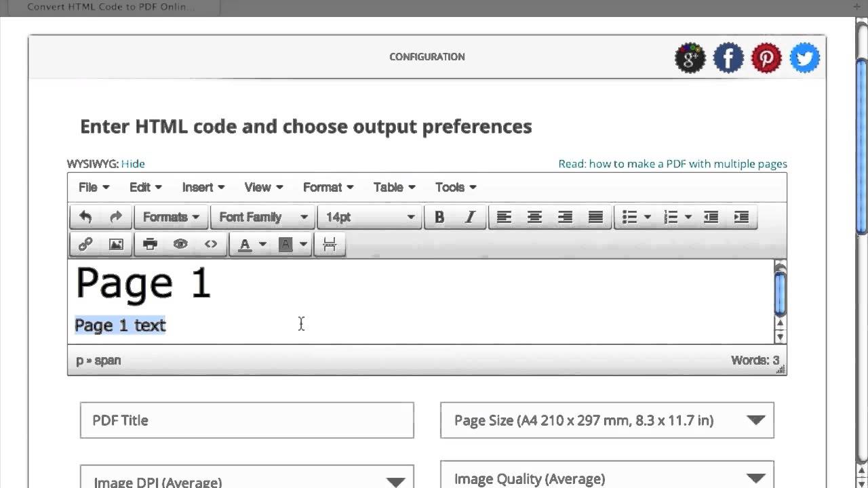Decrease indent of paragraph
This screenshot has height=488, width=868.
[x=711, y=217]
